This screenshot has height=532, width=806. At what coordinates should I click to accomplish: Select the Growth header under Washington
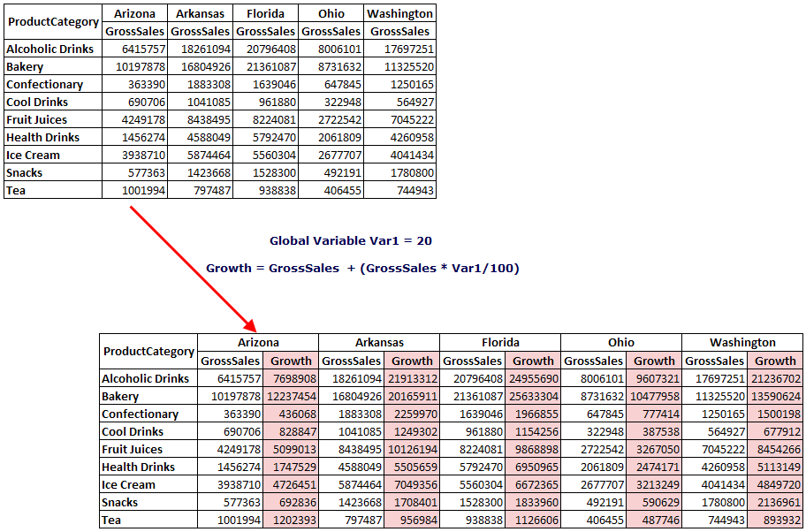coord(775,361)
